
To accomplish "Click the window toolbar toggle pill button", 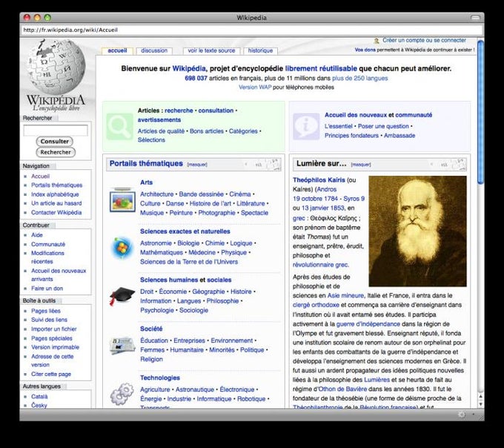I will coord(475,18).
